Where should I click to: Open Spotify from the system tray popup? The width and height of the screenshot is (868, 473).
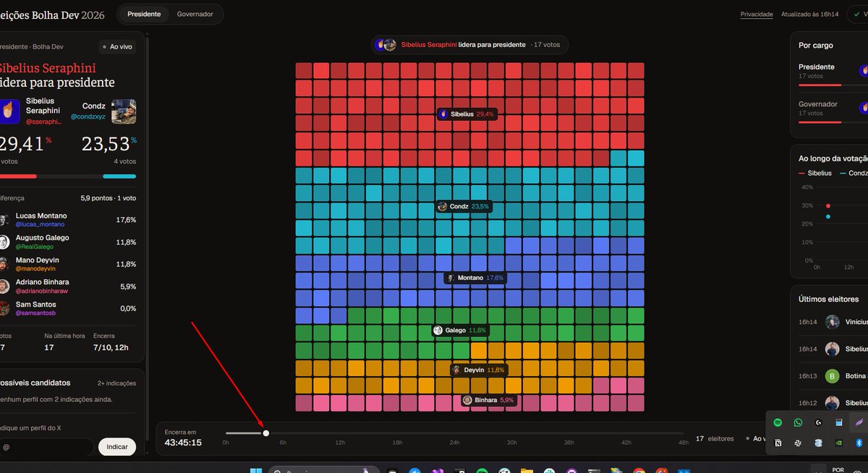coord(778,422)
